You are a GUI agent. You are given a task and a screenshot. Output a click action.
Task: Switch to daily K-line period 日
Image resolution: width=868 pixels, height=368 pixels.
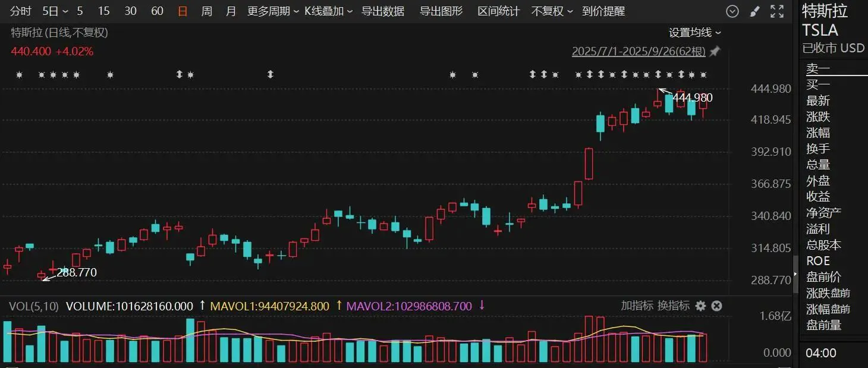(x=183, y=11)
